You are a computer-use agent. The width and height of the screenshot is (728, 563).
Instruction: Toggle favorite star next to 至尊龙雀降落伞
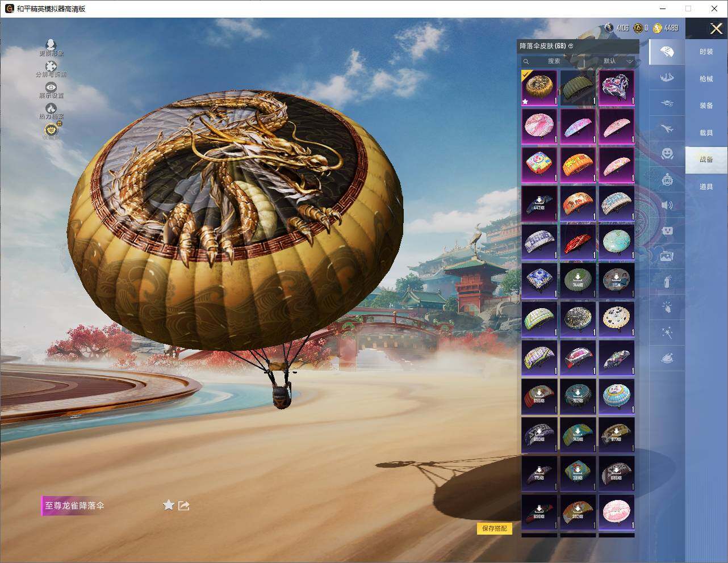pos(168,505)
